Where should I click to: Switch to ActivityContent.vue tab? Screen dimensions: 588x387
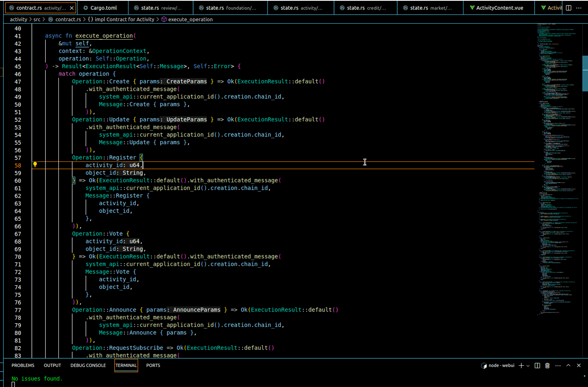click(x=499, y=8)
